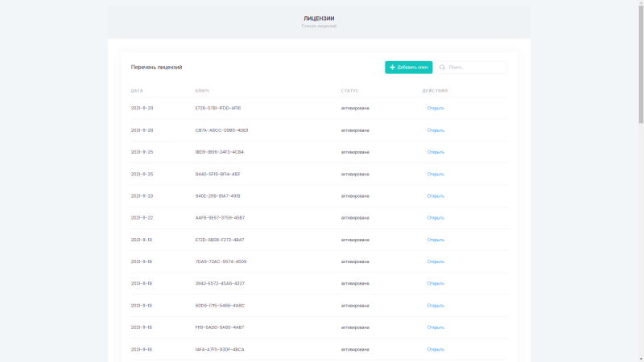Select the key text beginning with 7DA9-72AC
Image resolution: width=644 pixels, height=362 pixels.
(221, 261)
